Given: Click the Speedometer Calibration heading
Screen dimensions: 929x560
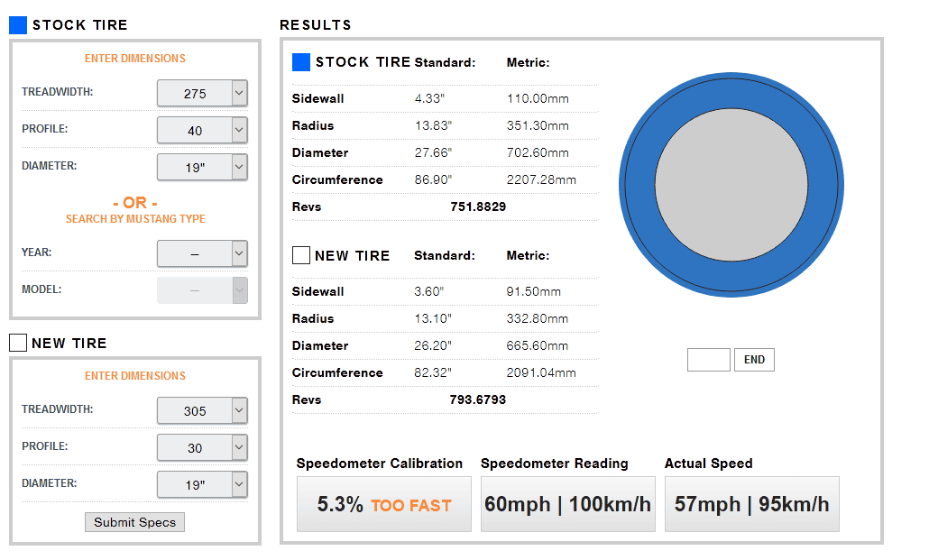Looking at the screenshot, I should click(379, 464).
